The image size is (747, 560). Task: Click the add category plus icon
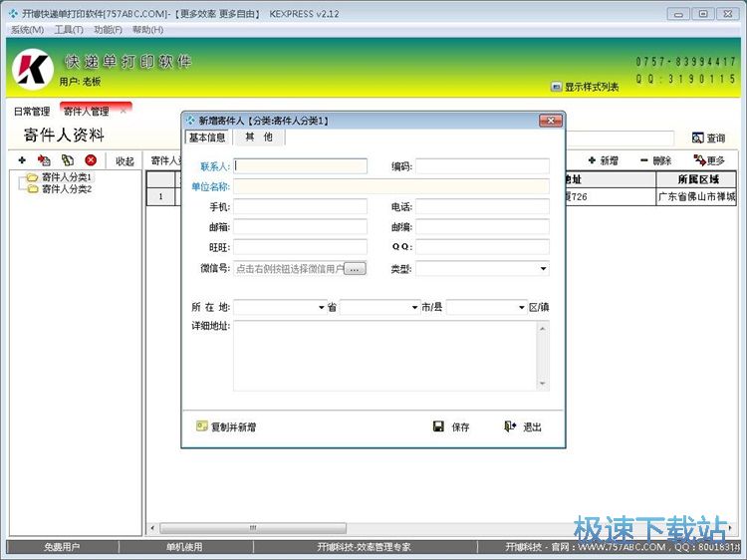pos(22,160)
